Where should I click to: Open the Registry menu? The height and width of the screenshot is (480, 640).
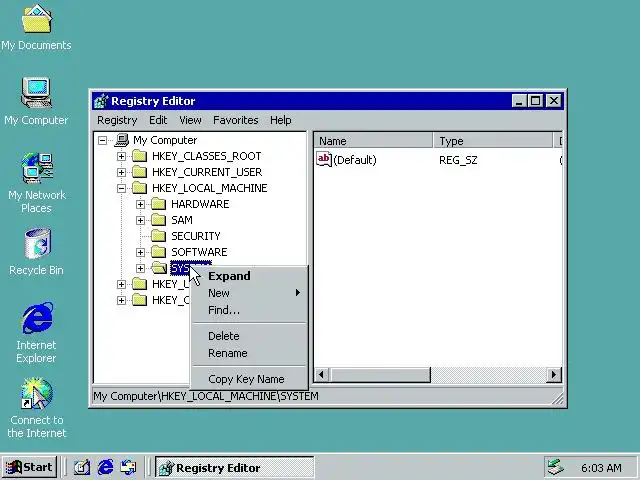[117, 120]
